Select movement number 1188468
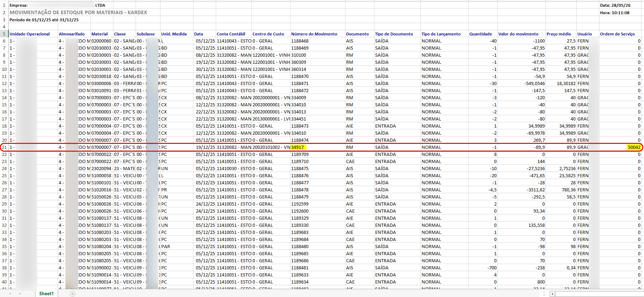Viewport: 644px width, 297px height. point(300,41)
